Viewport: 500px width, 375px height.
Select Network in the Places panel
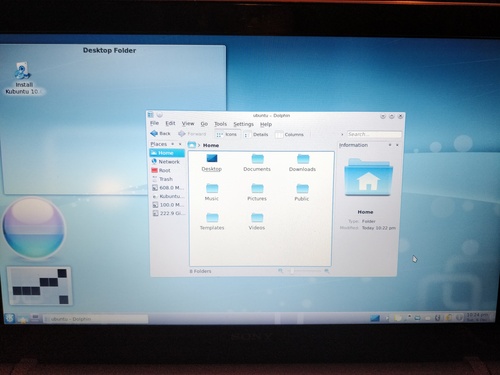pos(167,161)
